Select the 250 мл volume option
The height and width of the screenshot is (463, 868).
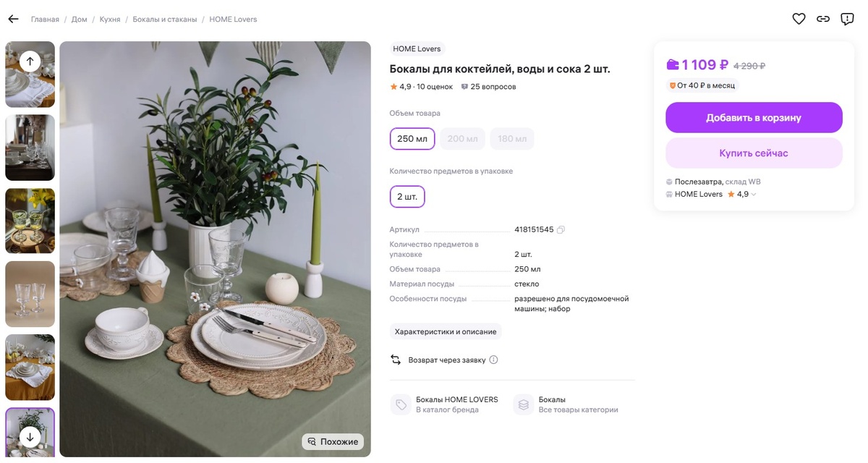(x=412, y=139)
